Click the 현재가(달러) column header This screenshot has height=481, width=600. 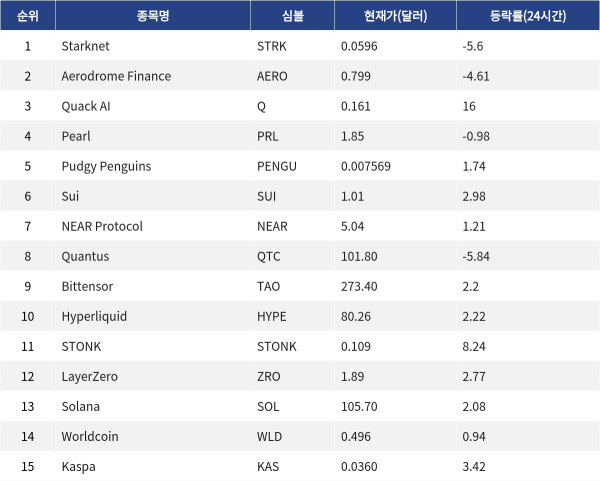click(x=395, y=16)
